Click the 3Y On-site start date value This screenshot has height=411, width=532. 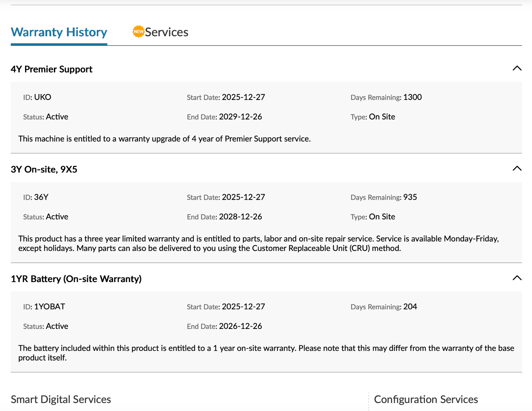point(243,197)
